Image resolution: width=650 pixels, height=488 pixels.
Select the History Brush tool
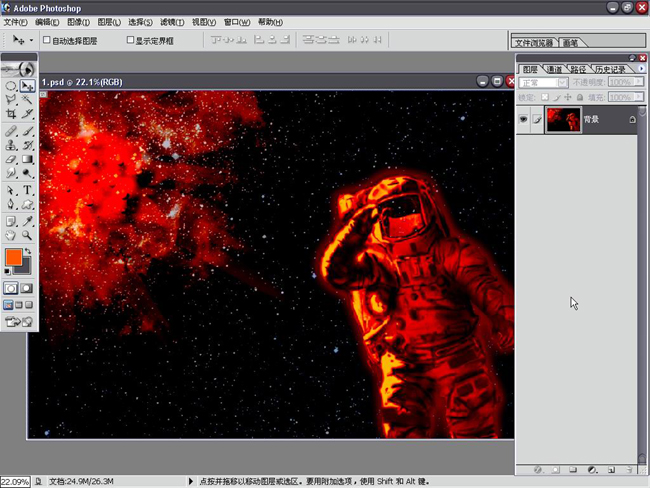click(27, 145)
